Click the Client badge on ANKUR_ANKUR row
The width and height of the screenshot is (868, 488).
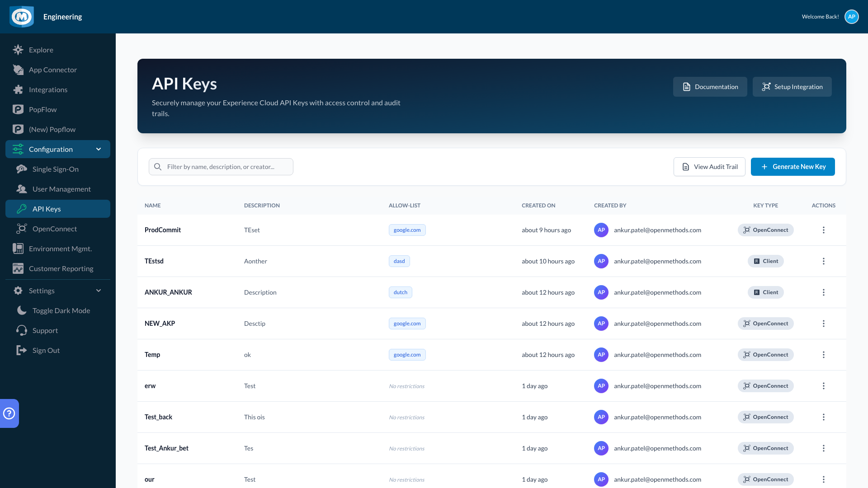point(765,292)
